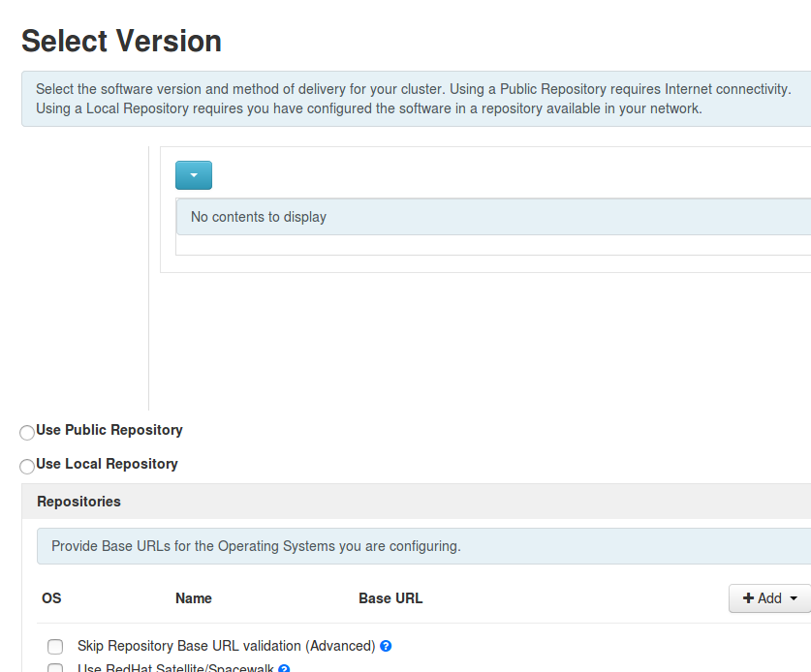Select the Use Local Repository radio button
Screen dimensions: 811x672
click(27, 466)
